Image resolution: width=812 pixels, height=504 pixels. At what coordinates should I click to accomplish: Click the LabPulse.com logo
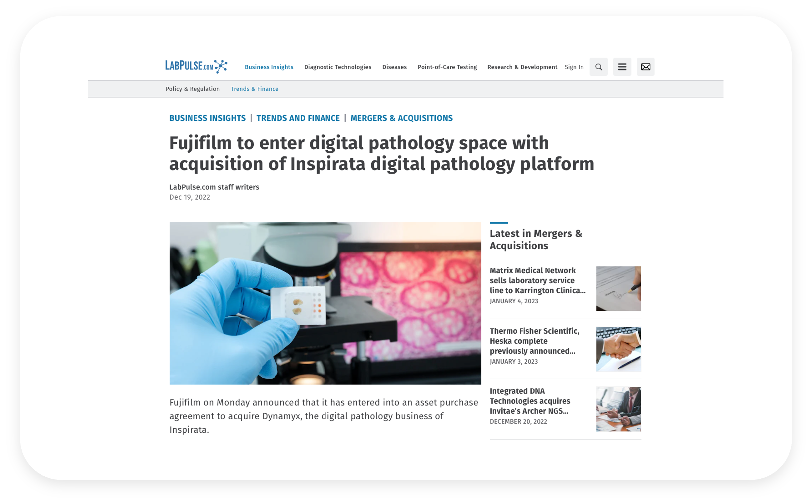point(196,66)
